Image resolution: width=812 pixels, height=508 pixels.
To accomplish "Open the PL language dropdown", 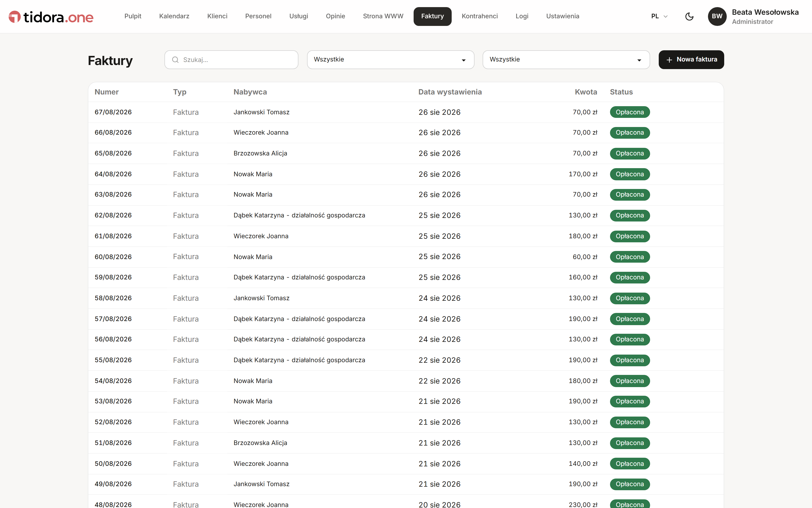I will 659,17.
